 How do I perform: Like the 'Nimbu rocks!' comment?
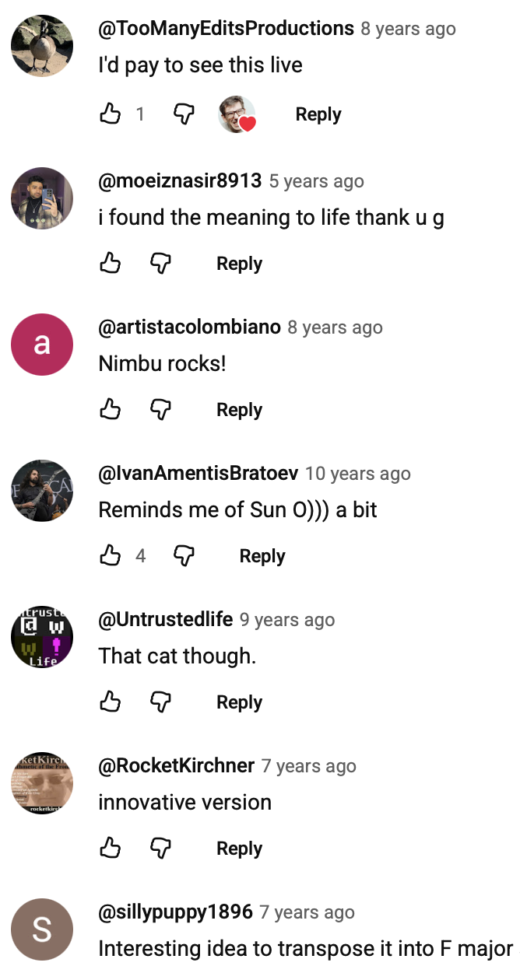(x=111, y=410)
